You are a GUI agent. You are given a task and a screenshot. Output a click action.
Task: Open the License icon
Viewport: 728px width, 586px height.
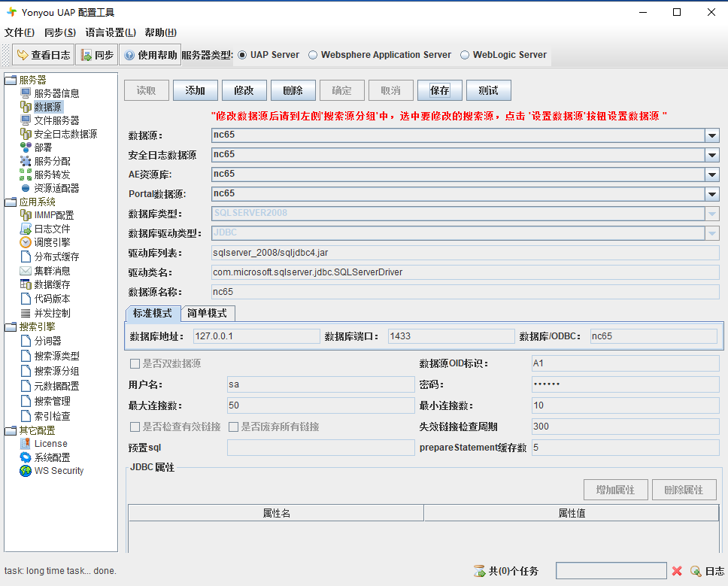[x=26, y=443]
